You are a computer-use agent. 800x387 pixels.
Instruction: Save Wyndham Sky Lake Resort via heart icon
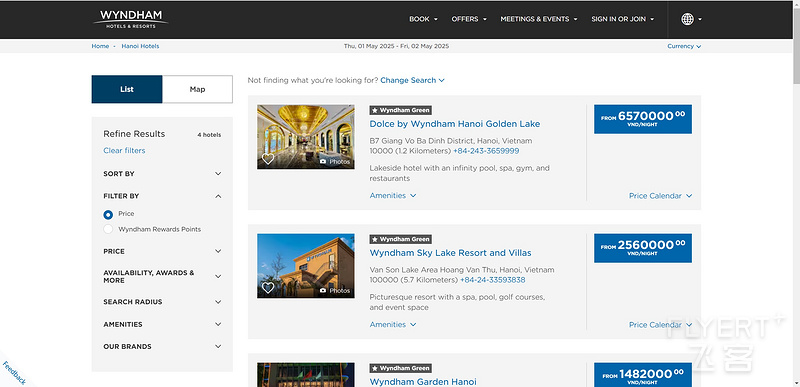(268, 288)
